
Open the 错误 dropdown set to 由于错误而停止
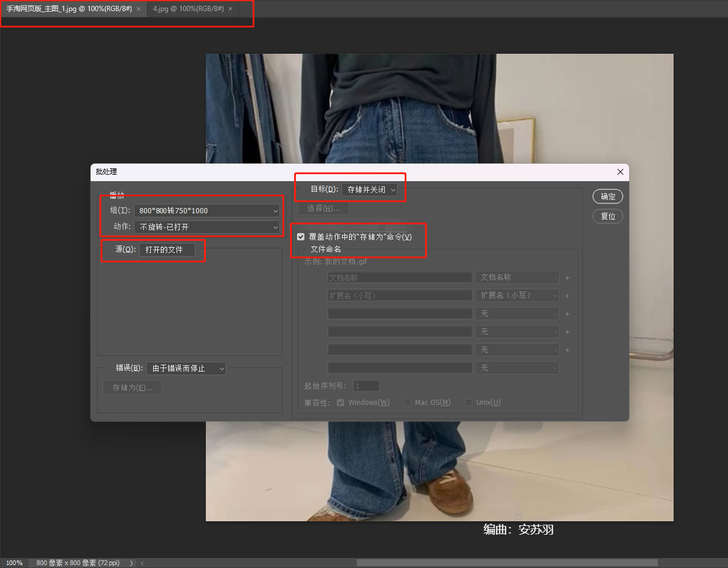pyautogui.click(x=186, y=368)
